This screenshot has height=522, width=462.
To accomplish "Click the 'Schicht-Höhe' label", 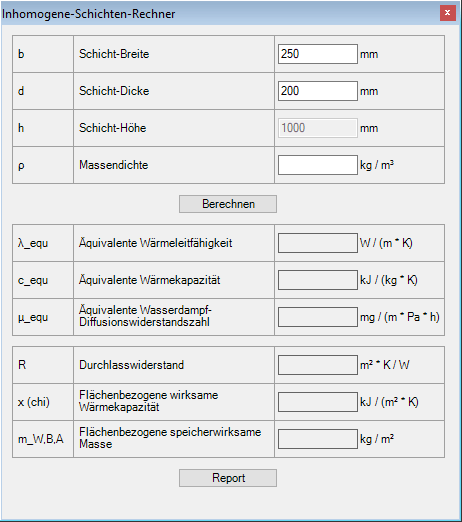I will pos(113,128).
